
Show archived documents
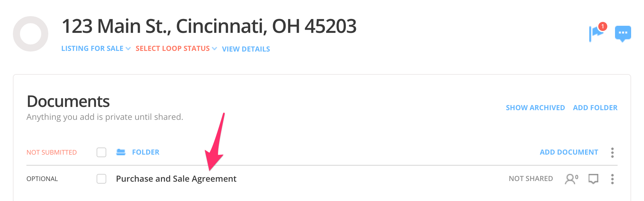535,108
